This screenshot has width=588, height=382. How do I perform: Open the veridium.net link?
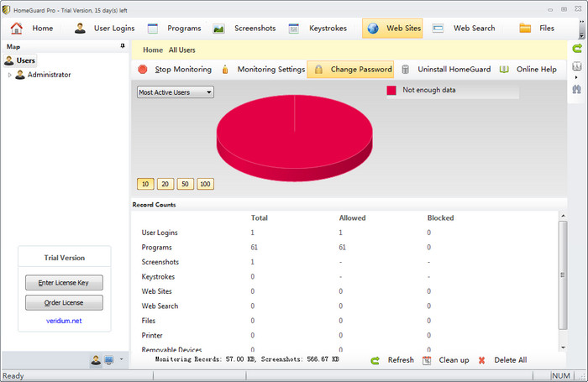pyautogui.click(x=65, y=321)
